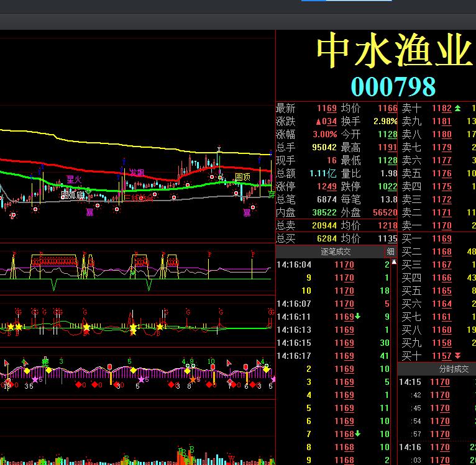Open the 细 detail button
Image resolution: width=476 pixels, height=465 pixels.
(x=390, y=251)
